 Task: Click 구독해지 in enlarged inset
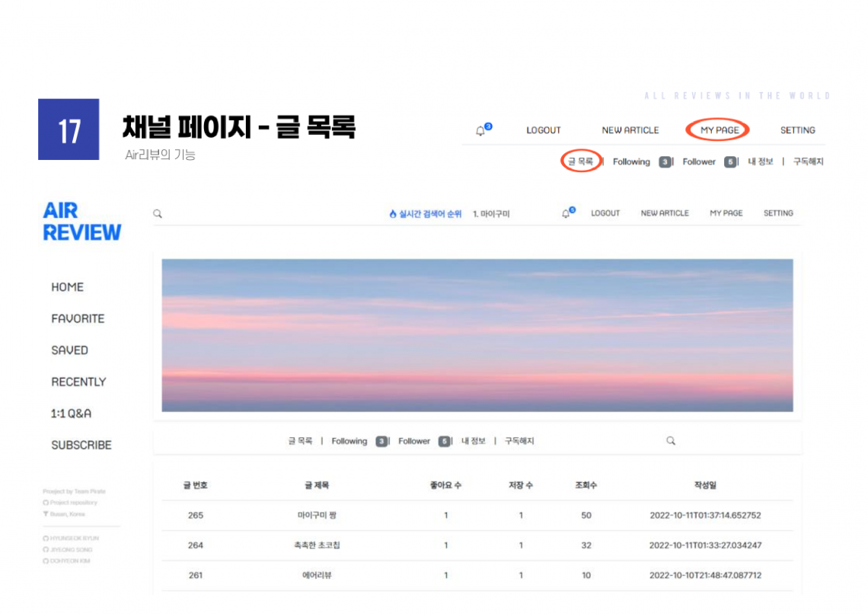tap(808, 161)
